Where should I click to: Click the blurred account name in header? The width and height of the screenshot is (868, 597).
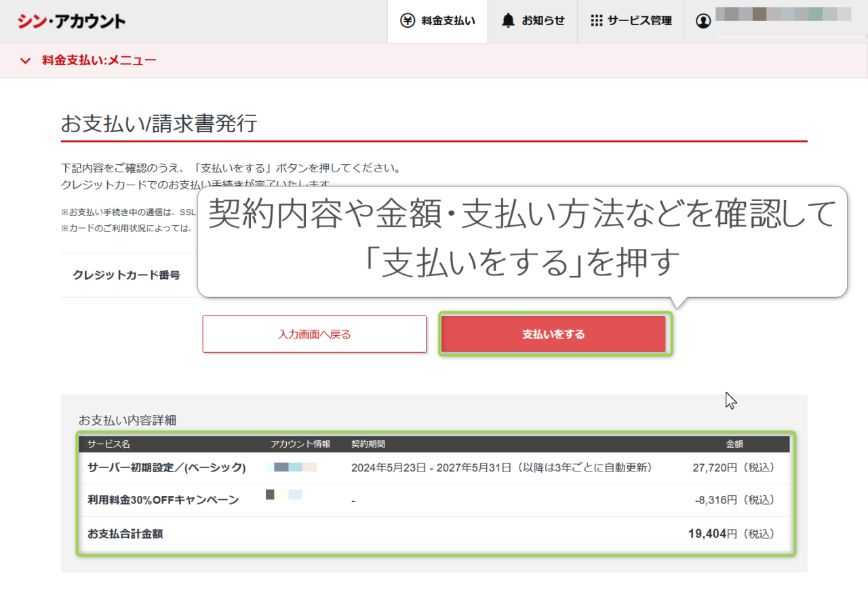(x=783, y=14)
